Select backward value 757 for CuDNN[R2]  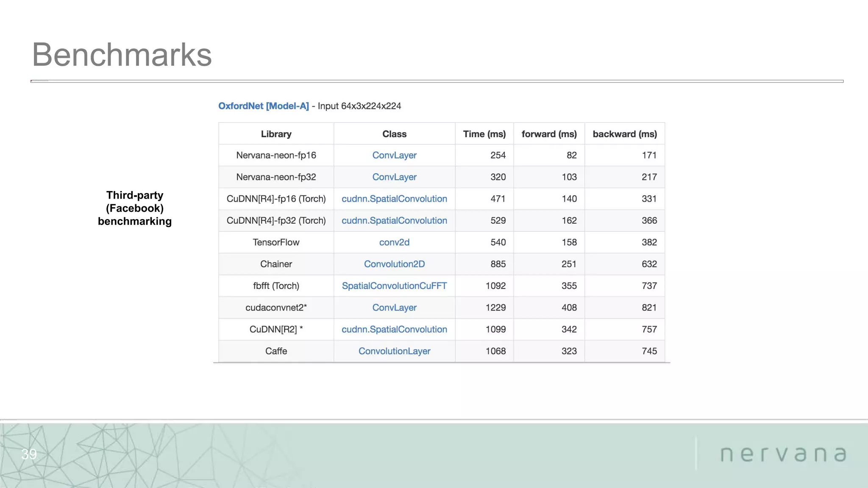coord(649,329)
